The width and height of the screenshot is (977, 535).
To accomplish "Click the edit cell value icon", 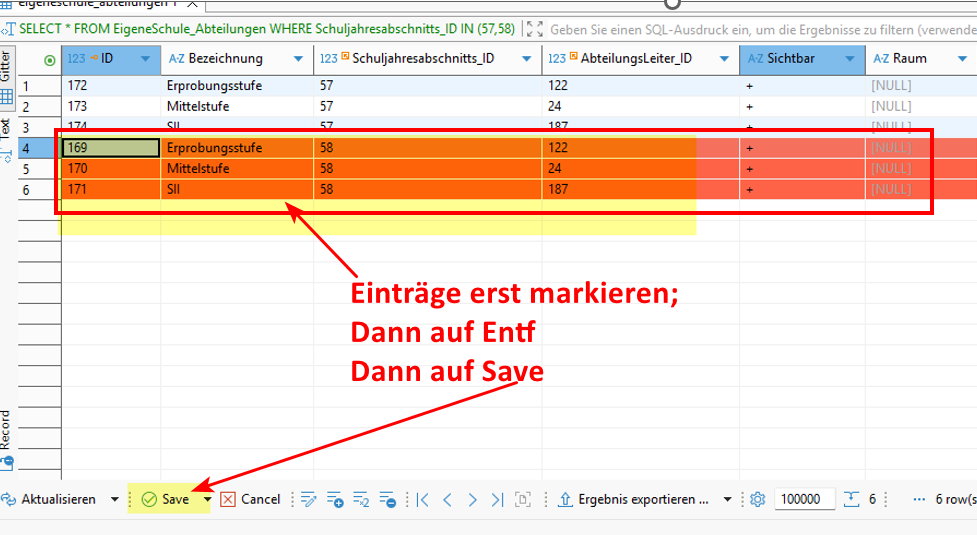I will click(308, 499).
